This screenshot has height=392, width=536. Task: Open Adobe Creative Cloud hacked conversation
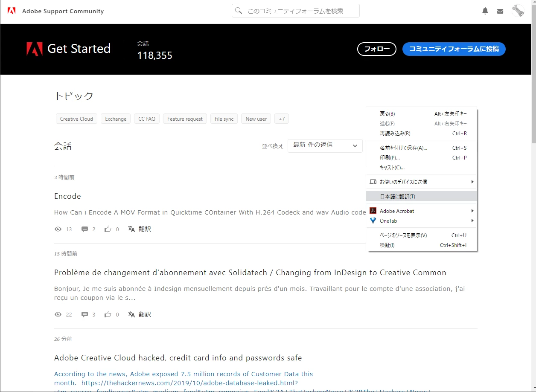point(178,358)
